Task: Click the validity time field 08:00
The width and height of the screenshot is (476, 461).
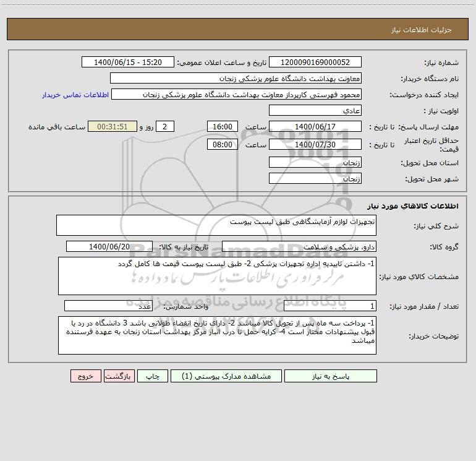Action: (x=223, y=144)
